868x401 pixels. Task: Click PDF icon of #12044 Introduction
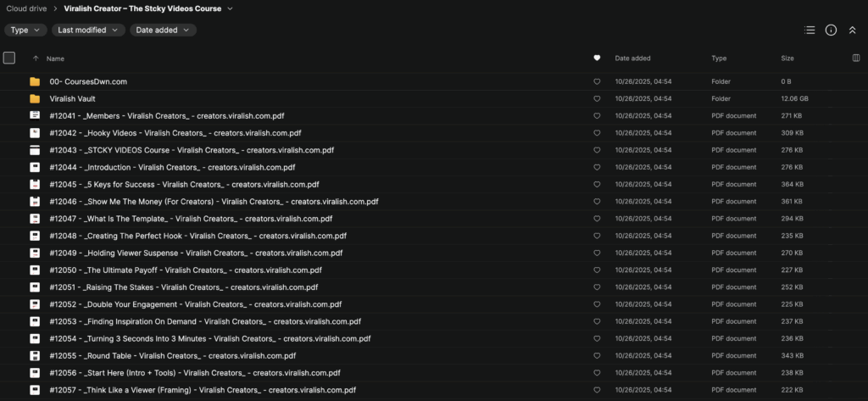pyautogui.click(x=35, y=167)
